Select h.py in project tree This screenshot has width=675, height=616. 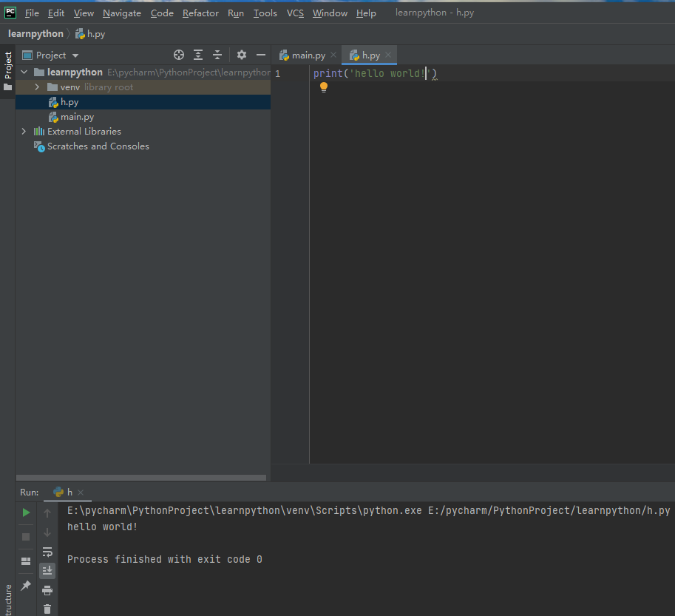click(x=143, y=102)
